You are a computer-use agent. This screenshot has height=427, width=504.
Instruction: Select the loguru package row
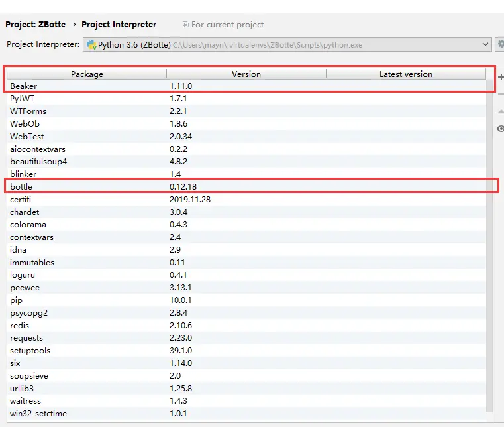pos(246,274)
